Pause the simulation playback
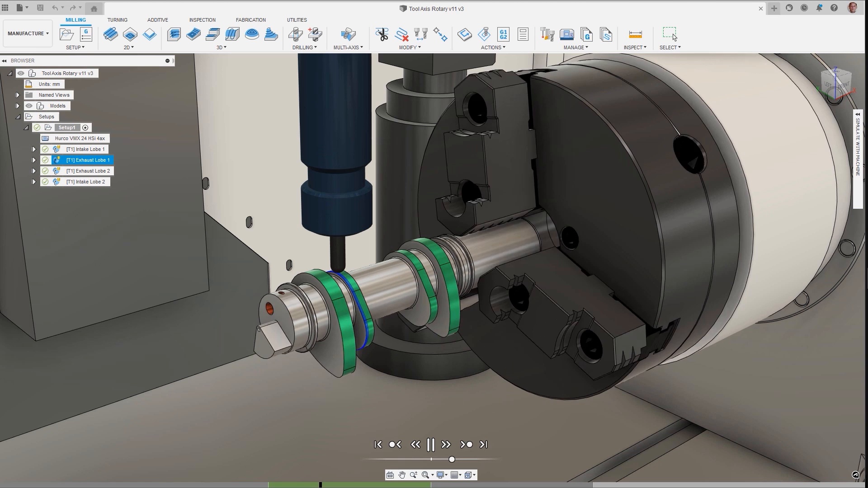 coord(430,445)
